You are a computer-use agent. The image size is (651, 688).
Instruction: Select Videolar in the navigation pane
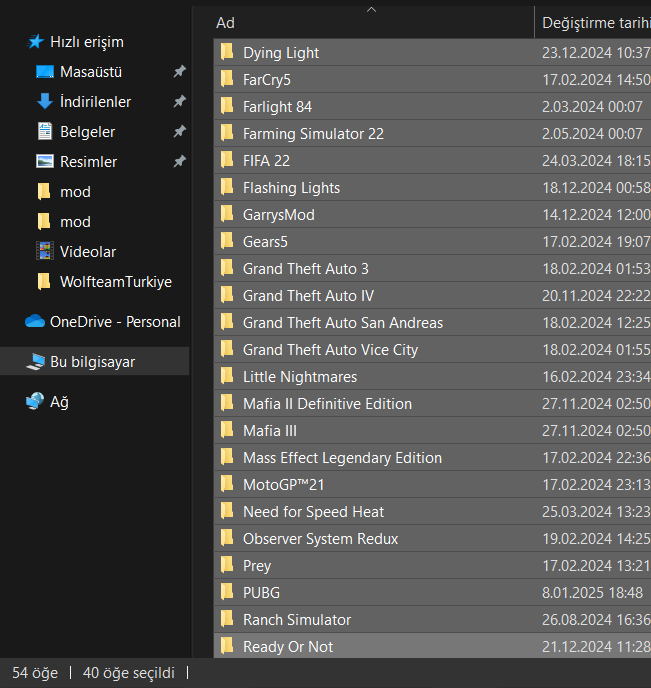point(88,252)
